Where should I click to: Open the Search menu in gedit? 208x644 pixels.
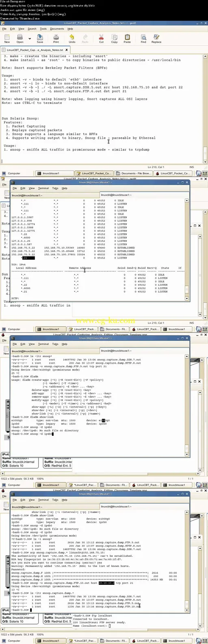click(x=32, y=29)
